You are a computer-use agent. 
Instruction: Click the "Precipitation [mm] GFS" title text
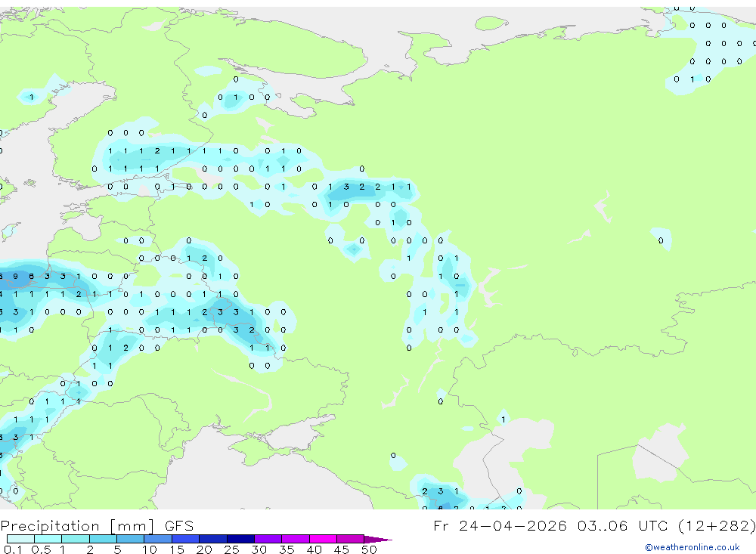tap(97, 525)
